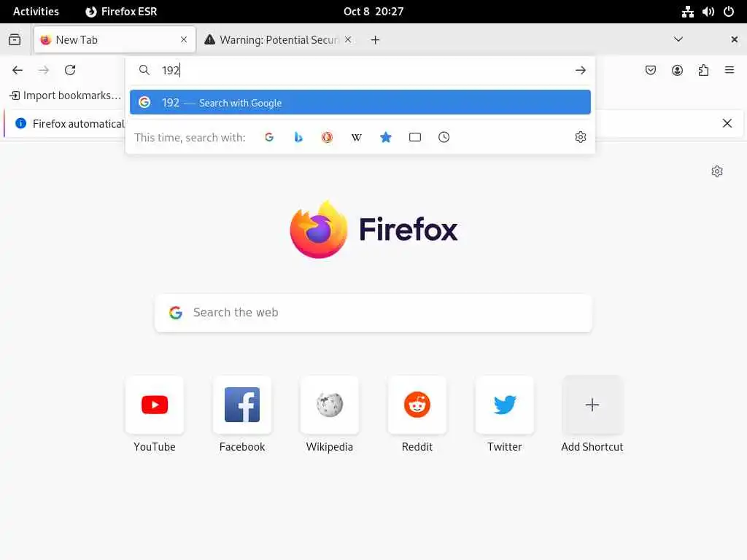Close the Warning: Potential Security tab
The height and width of the screenshot is (560, 747).
[348, 39]
